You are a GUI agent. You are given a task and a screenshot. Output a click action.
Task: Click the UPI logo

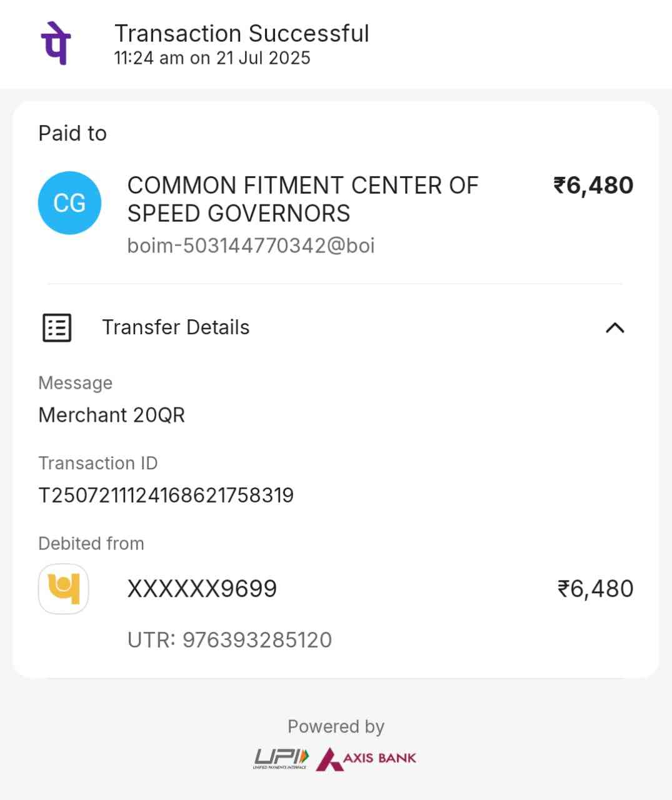click(281, 758)
